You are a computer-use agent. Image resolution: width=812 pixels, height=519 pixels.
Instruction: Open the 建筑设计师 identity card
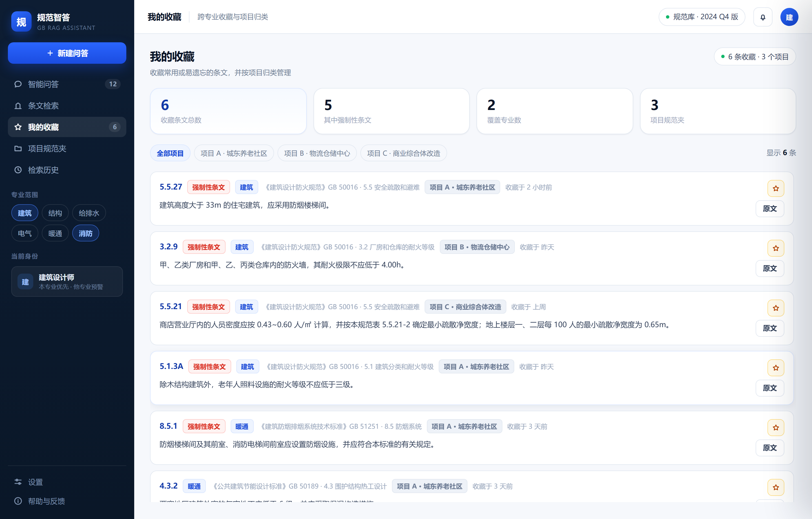click(67, 282)
